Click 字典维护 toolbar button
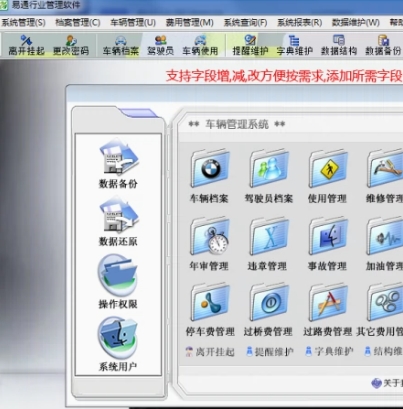 [294, 45]
